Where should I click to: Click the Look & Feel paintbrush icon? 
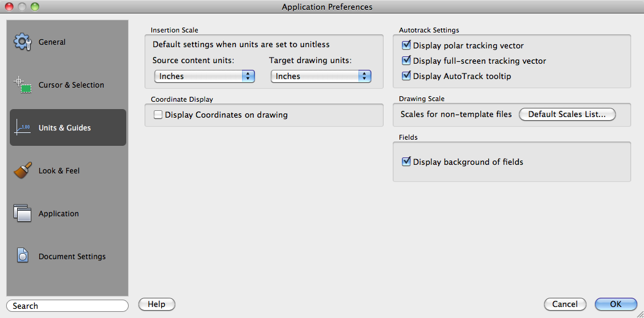pyautogui.click(x=22, y=170)
